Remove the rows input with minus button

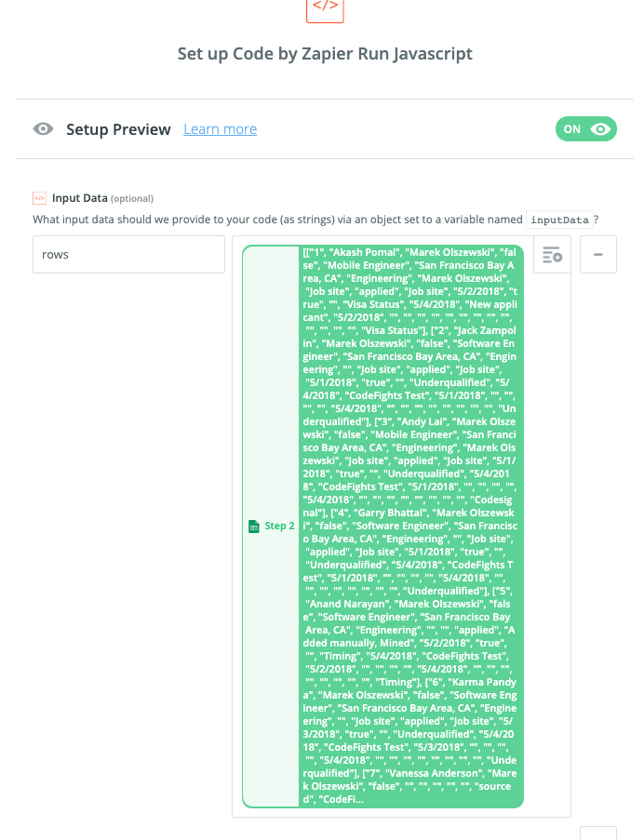pyautogui.click(x=597, y=255)
